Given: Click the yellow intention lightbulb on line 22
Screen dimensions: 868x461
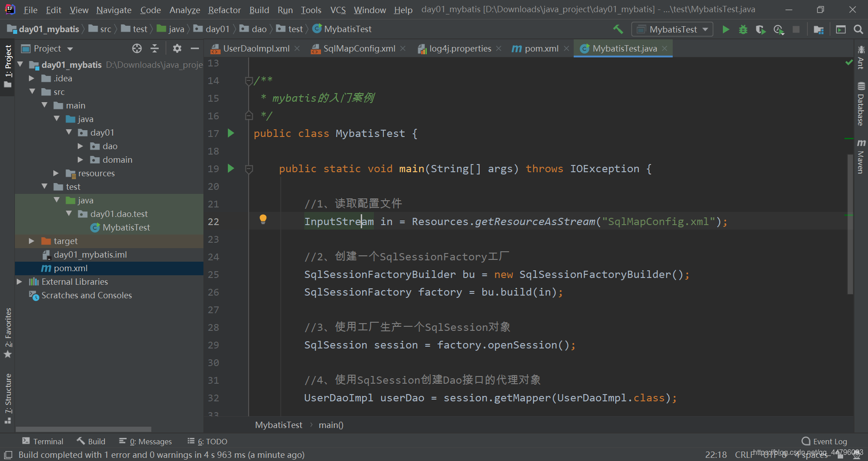Looking at the screenshot, I should (x=263, y=220).
